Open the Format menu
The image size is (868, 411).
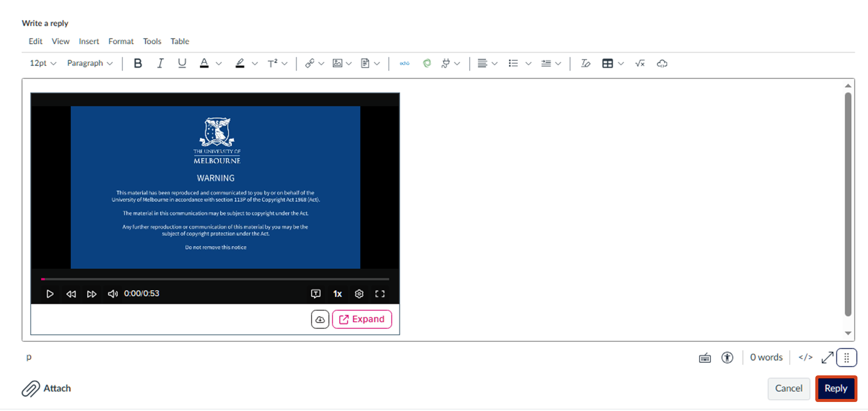[x=121, y=41]
